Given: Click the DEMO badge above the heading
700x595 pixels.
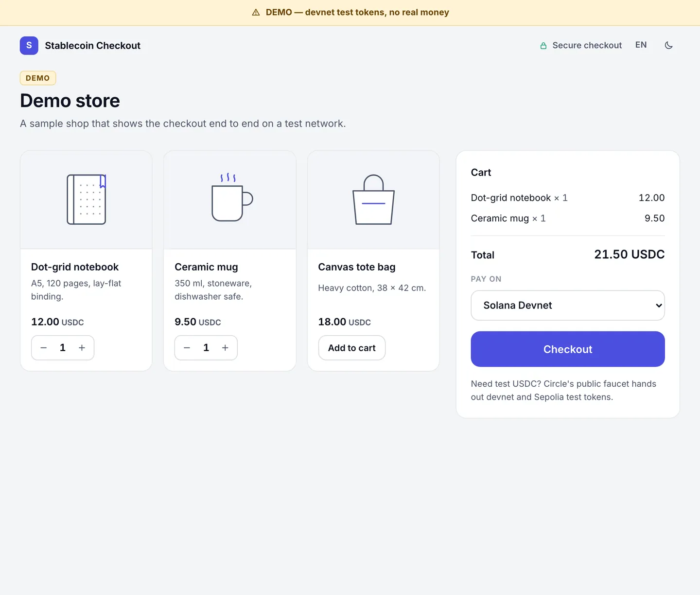Looking at the screenshot, I should coord(38,78).
